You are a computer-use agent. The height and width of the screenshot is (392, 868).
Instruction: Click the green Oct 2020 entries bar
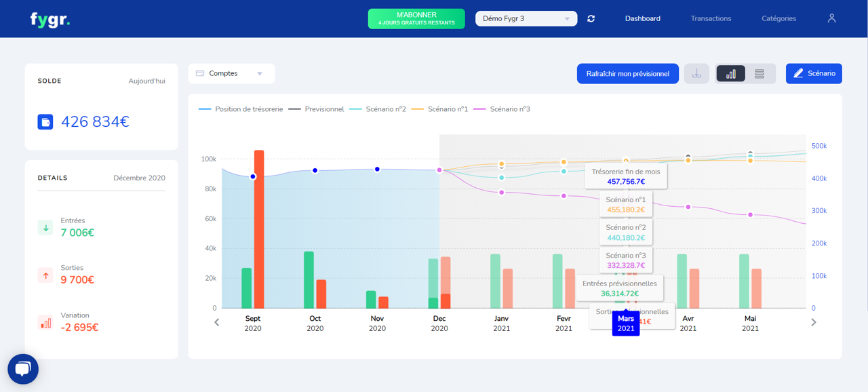click(x=309, y=280)
